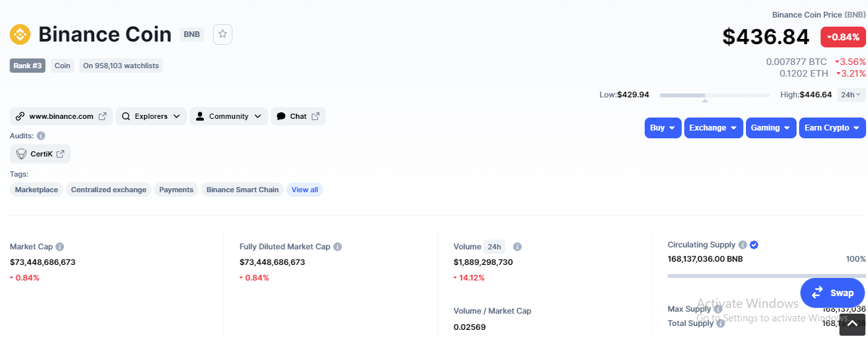Click the info icon next to Audits
Viewport: 868px width, 337px height.
click(x=41, y=136)
